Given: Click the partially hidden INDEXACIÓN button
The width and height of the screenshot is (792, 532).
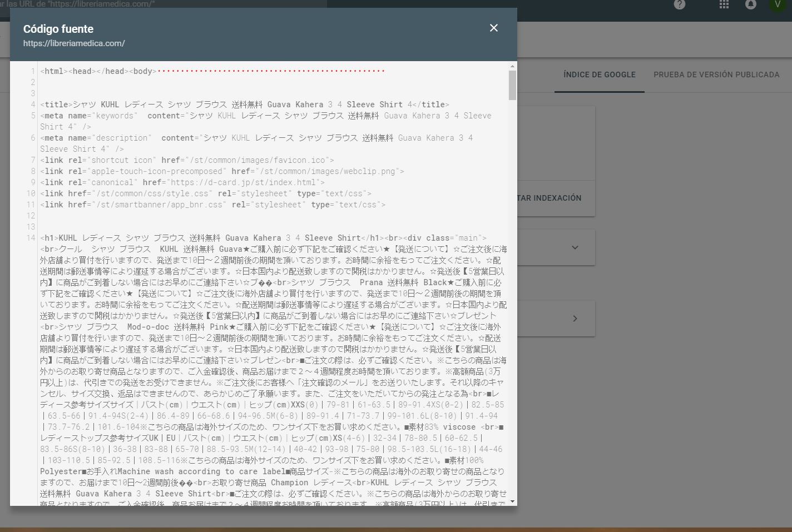Looking at the screenshot, I should click(550, 198).
